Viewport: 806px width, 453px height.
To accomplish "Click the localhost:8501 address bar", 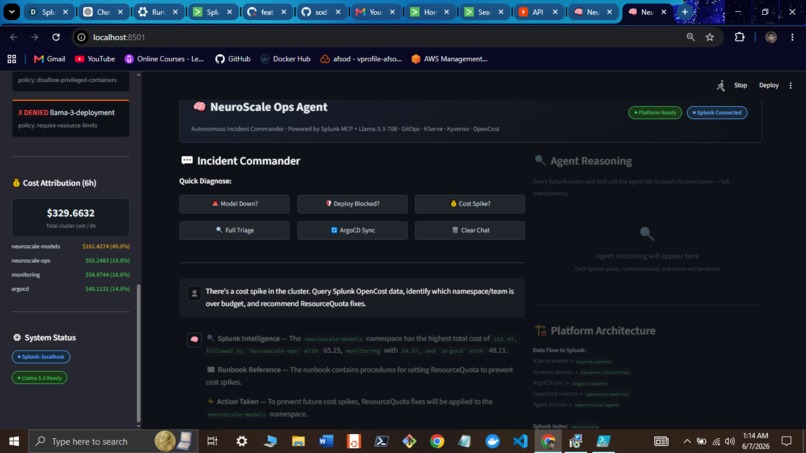I will coord(378,37).
